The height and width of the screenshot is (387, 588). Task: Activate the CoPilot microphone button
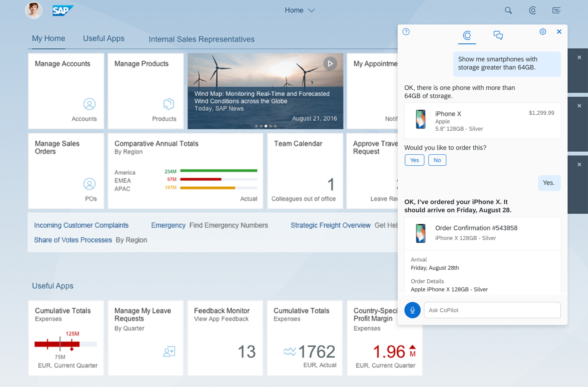coord(412,310)
